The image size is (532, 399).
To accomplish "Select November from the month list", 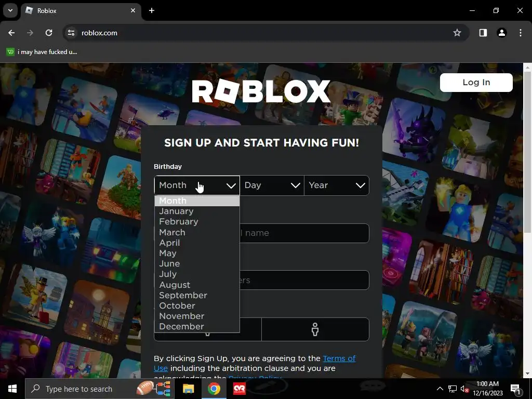I will click(197, 316).
